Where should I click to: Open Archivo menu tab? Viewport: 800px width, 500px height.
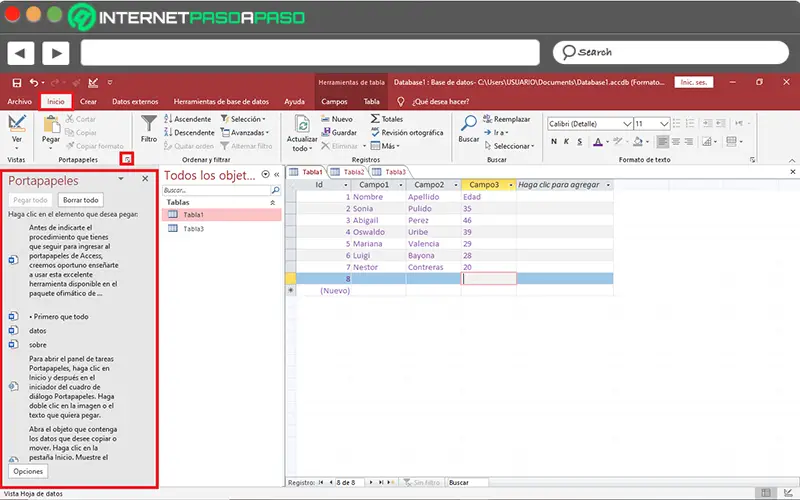pyautogui.click(x=19, y=102)
